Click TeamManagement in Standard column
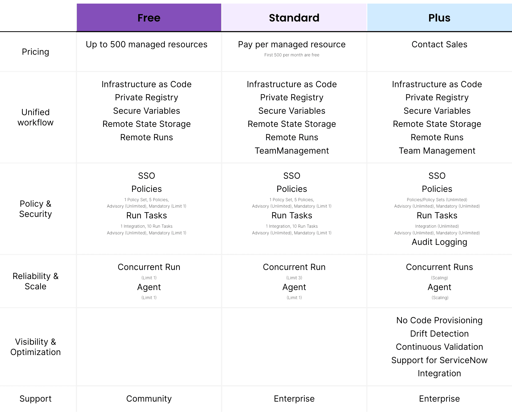Image resolution: width=512 pixels, height=420 pixels. point(291,151)
